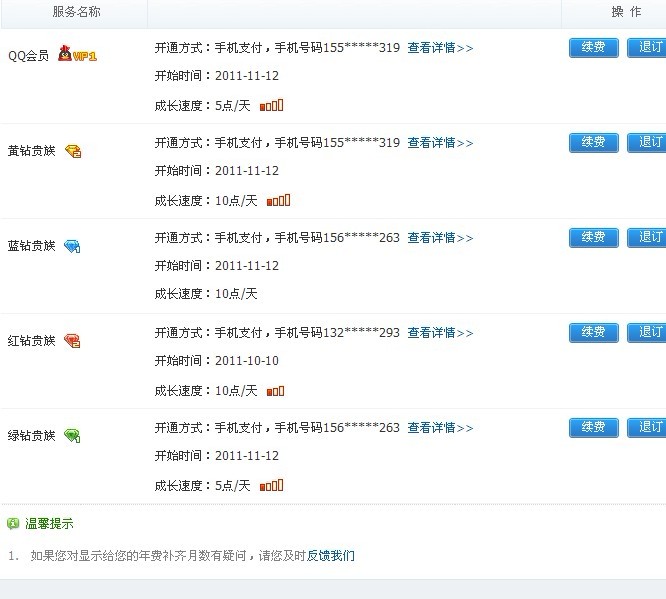Click start date 2011-10-10 of 红钻贵族
This screenshot has height=599, width=666.
247,361
